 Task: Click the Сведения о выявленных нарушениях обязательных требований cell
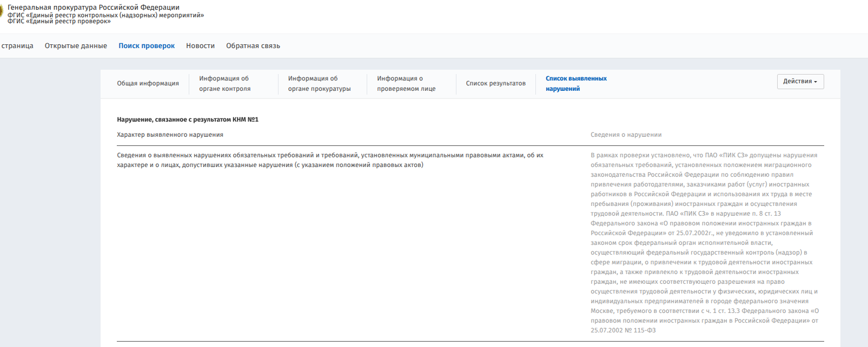pyautogui.click(x=330, y=160)
